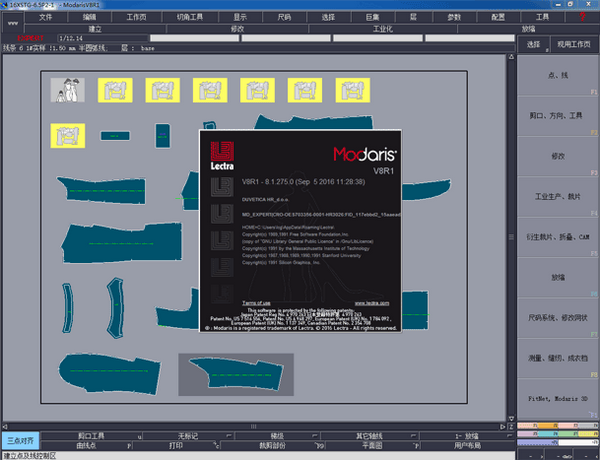The height and width of the screenshot is (461, 600).
Task: Toggle the 无标记 option
Action: pos(188,436)
